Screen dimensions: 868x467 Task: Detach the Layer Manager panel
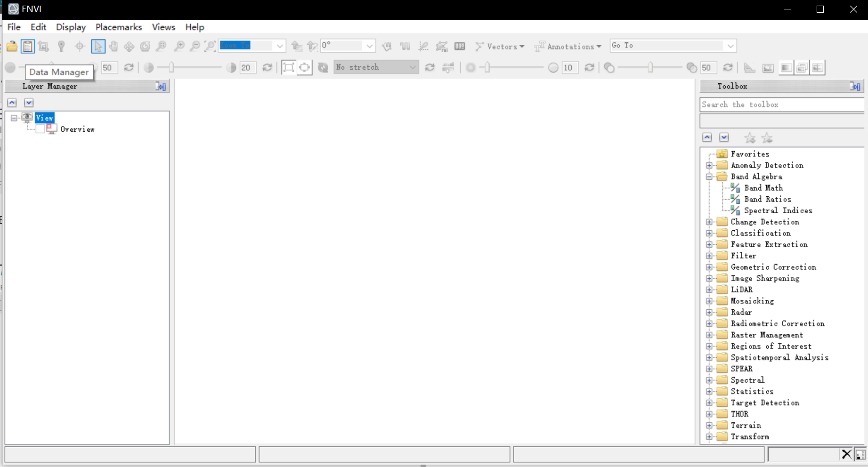(x=161, y=86)
